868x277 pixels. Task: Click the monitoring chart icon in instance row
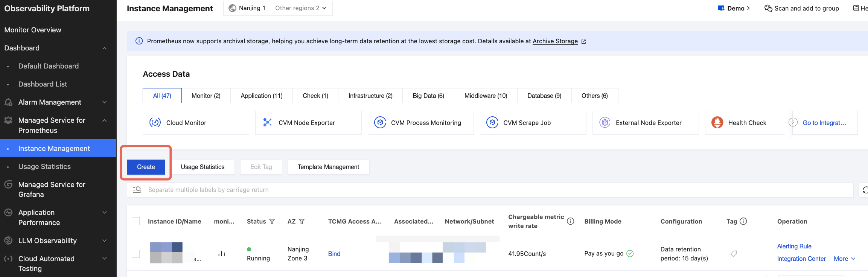click(222, 254)
